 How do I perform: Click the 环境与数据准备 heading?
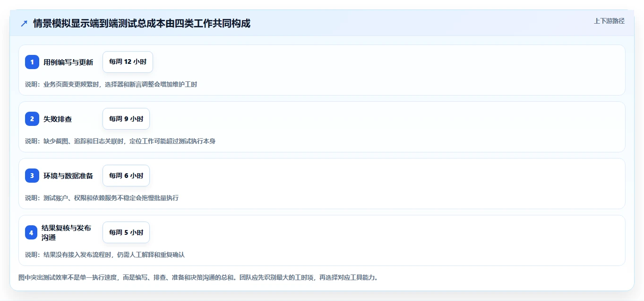click(x=69, y=176)
